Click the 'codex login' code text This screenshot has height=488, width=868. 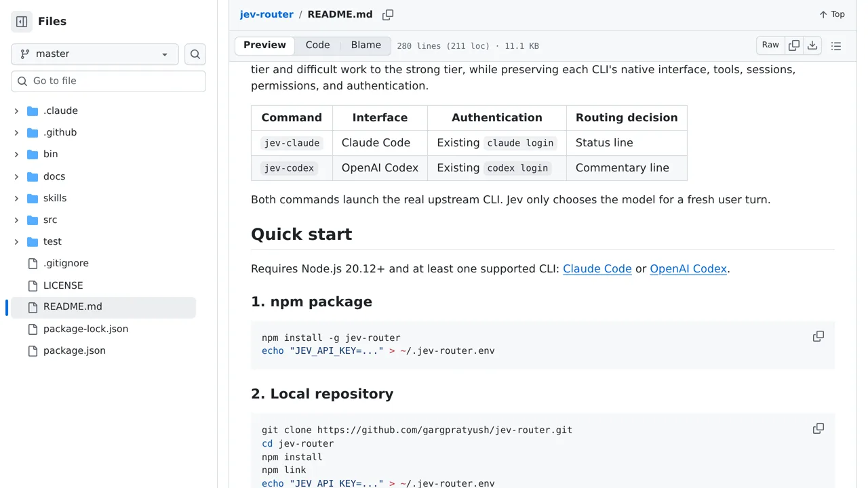(517, 168)
